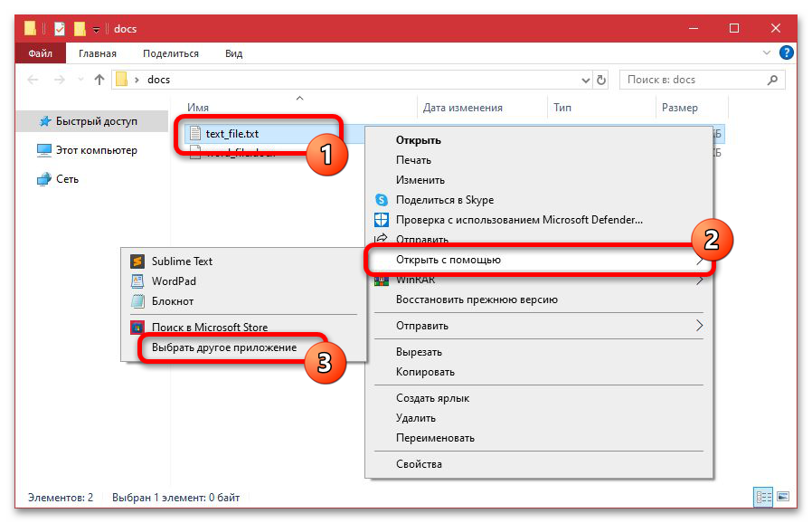Click Поиск в Microsoft Store entry
This screenshot has height=523, width=812.
(209, 327)
